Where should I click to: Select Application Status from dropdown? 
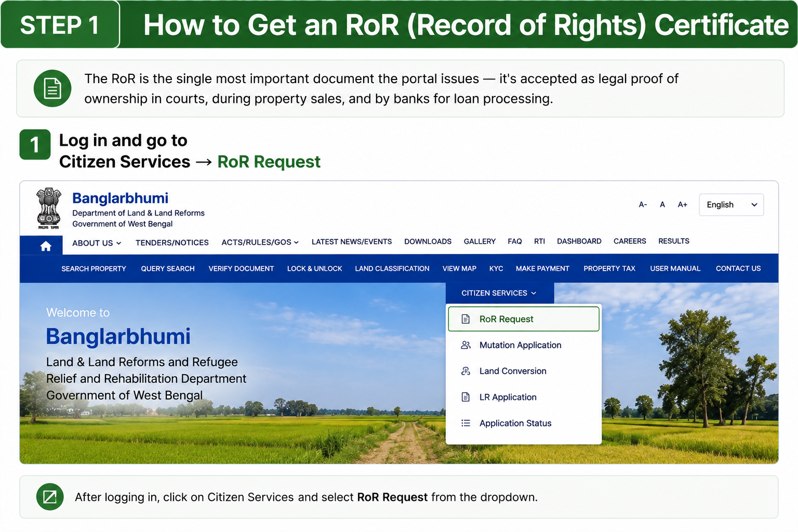(524, 423)
